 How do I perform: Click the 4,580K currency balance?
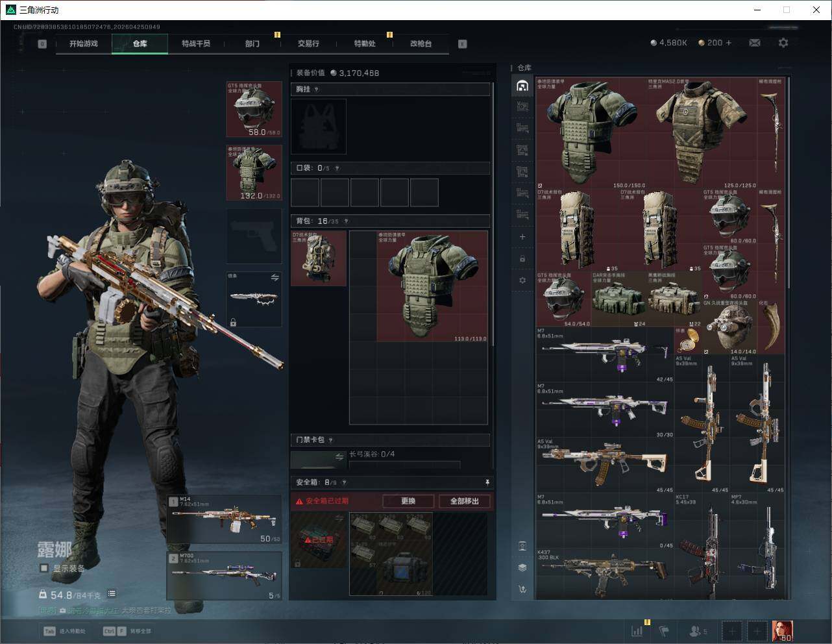click(x=668, y=43)
